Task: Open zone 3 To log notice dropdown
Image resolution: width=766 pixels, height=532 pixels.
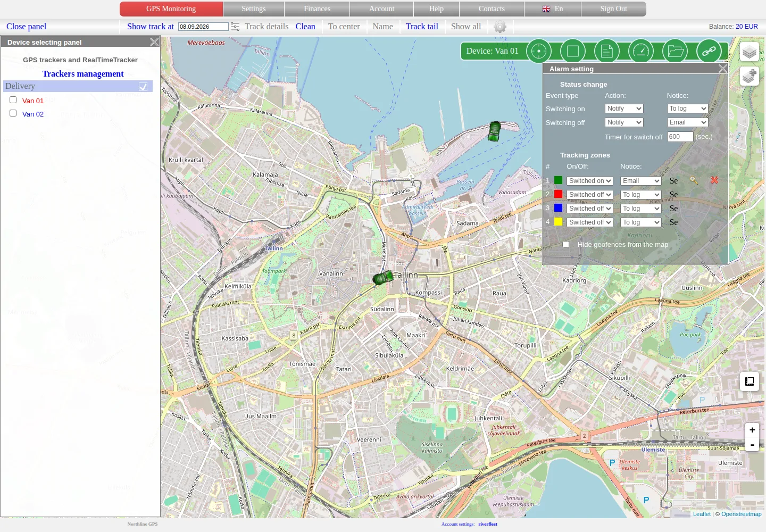Action: pos(640,209)
